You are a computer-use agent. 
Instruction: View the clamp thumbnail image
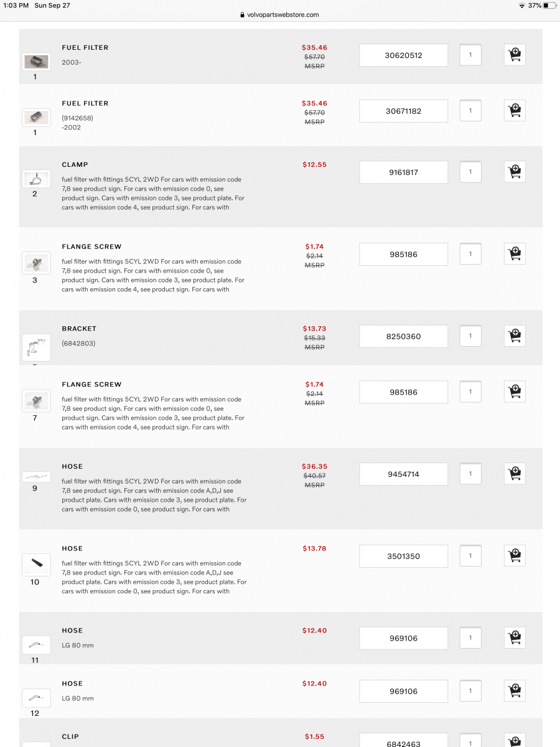pos(36,179)
